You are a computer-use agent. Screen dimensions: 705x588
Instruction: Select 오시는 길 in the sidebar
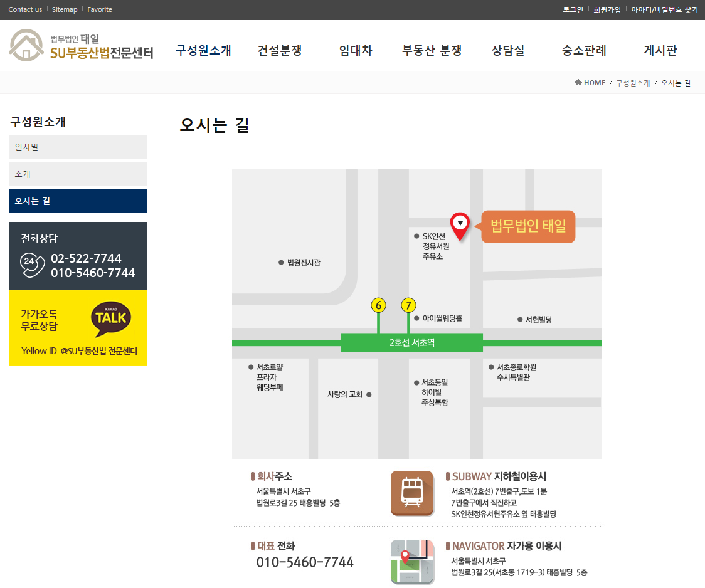coord(78,201)
